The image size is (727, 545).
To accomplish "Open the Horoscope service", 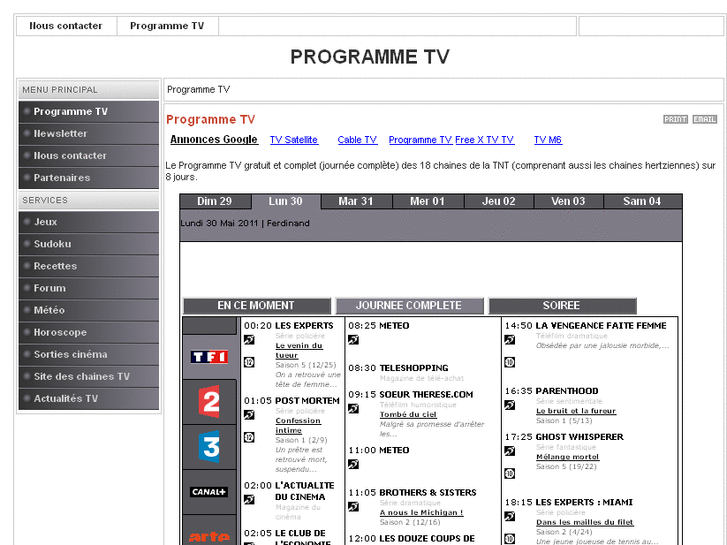I will 89,333.
